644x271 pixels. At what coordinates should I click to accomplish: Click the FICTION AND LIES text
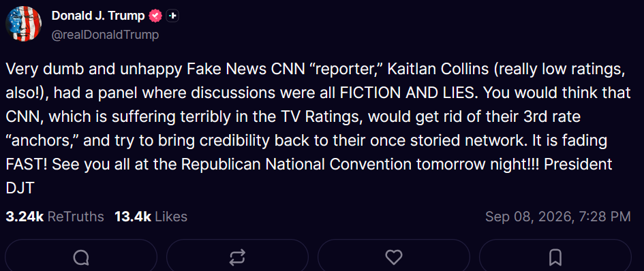[409, 93]
